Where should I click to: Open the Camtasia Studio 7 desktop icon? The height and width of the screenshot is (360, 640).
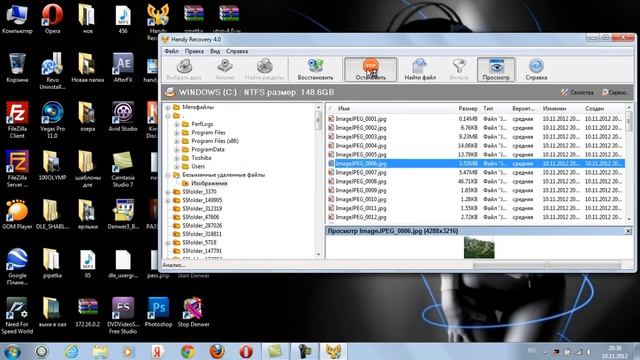pos(123,169)
